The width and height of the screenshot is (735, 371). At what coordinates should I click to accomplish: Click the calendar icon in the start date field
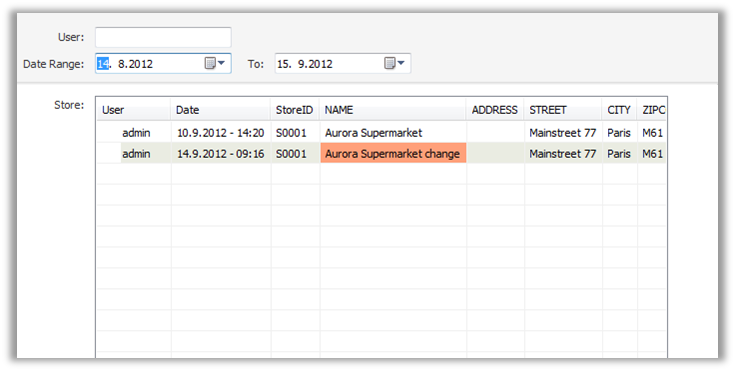[210, 63]
